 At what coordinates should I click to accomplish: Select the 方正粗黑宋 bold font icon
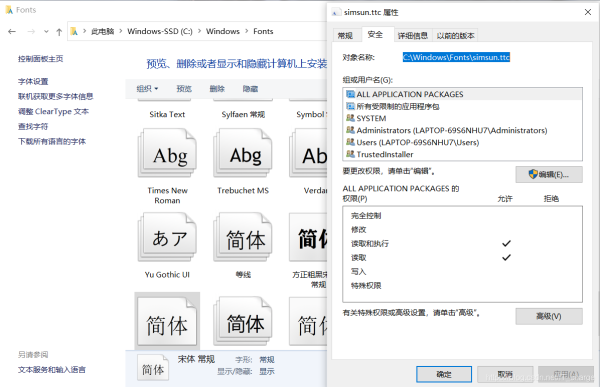coord(308,237)
